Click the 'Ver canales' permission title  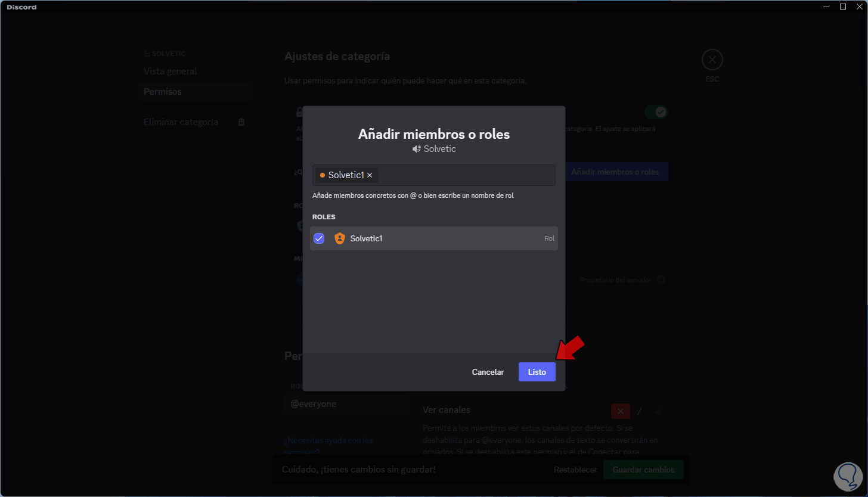tap(447, 410)
